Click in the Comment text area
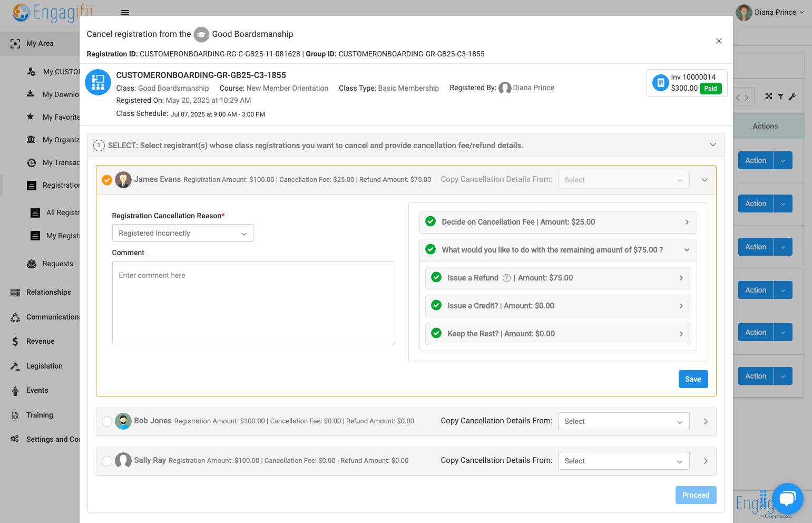 tap(253, 303)
